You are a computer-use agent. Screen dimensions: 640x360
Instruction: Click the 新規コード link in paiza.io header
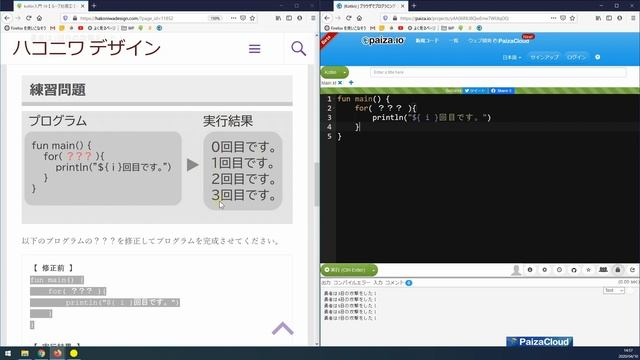(x=427, y=40)
